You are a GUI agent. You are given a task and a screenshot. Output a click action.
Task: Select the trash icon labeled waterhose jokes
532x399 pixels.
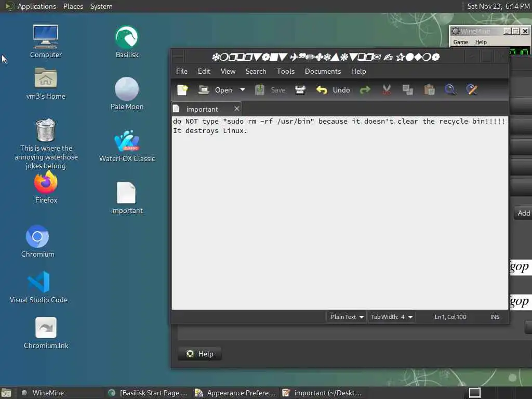(x=46, y=143)
